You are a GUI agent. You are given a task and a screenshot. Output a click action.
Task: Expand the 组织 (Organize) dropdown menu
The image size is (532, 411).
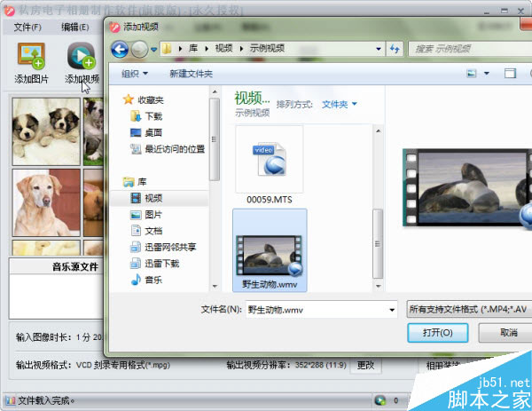135,73
